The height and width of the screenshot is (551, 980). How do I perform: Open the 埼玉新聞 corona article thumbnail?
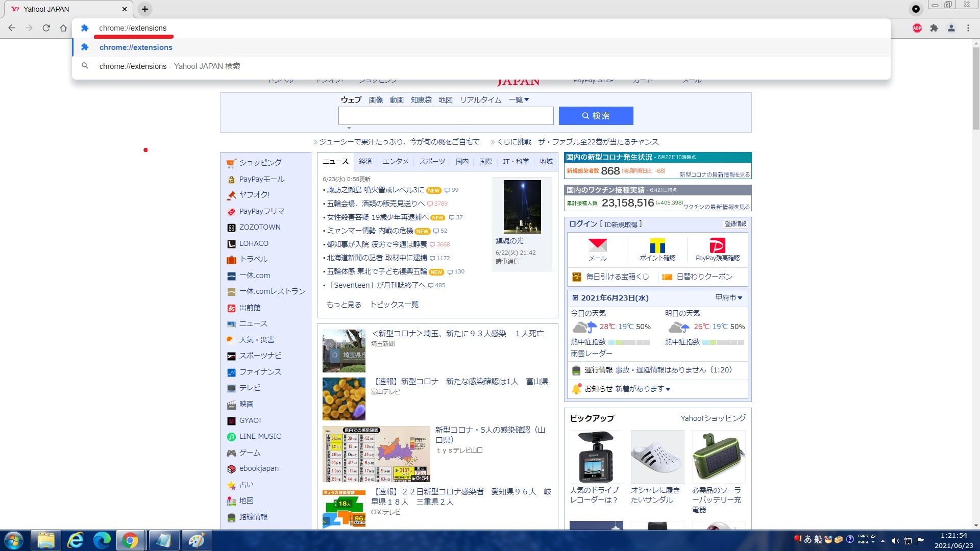(x=344, y=351)
